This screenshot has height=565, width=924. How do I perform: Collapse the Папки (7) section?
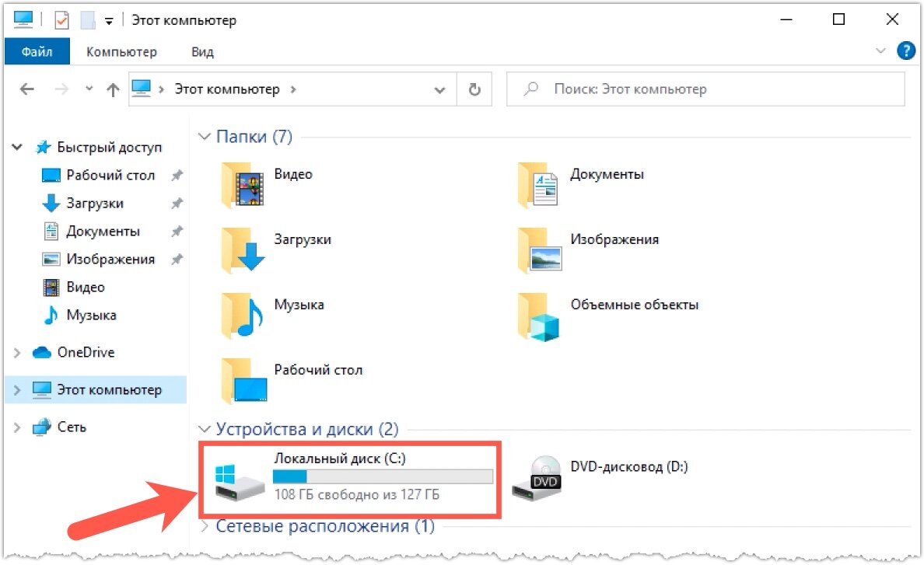click(x=204, y=136)
